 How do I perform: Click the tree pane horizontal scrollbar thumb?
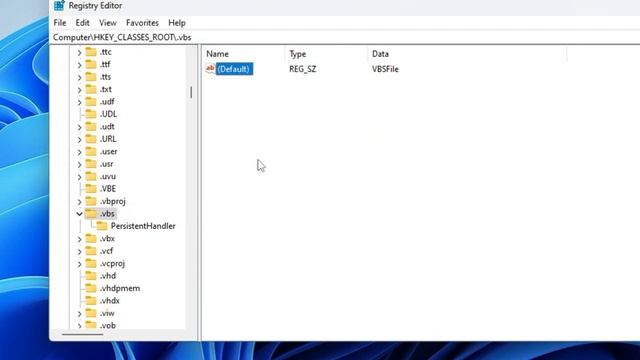pyautogui.click(x=82, y=335)
